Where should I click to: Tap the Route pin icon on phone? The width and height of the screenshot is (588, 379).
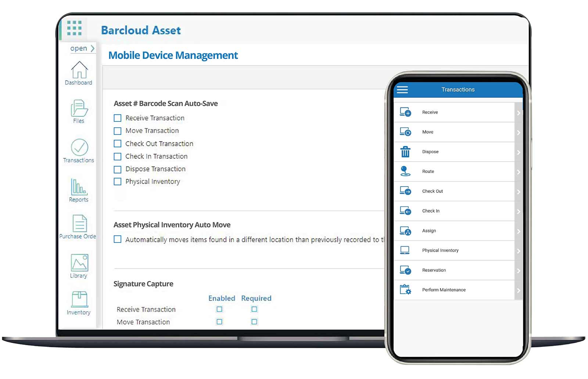tap(405, 171)
